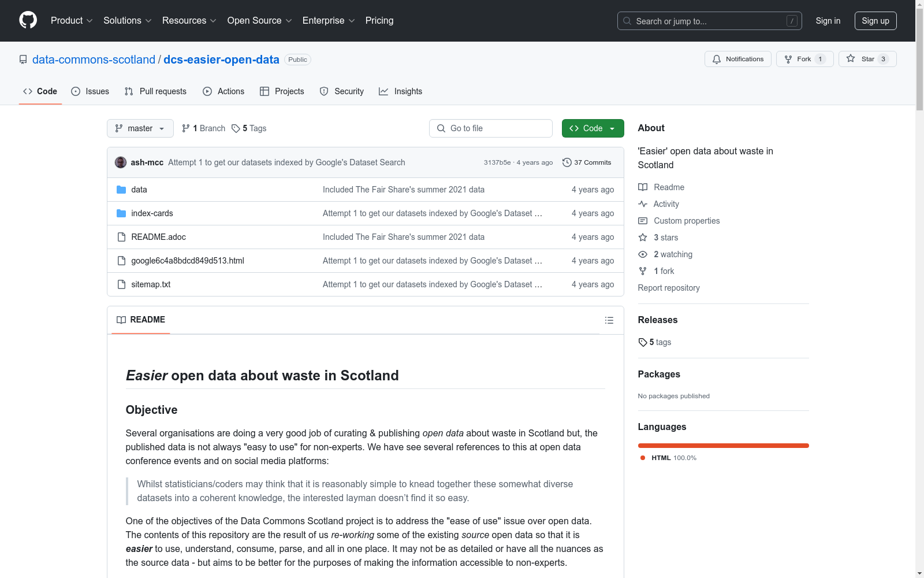Open the ash-mcc author link
The height and width of the screenshot is (578, 924).
pos(147,162)
